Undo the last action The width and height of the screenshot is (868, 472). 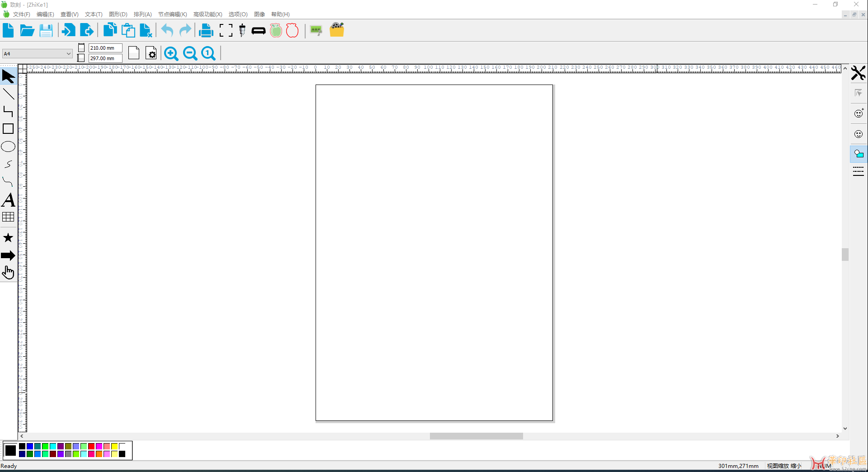point(167,30)
